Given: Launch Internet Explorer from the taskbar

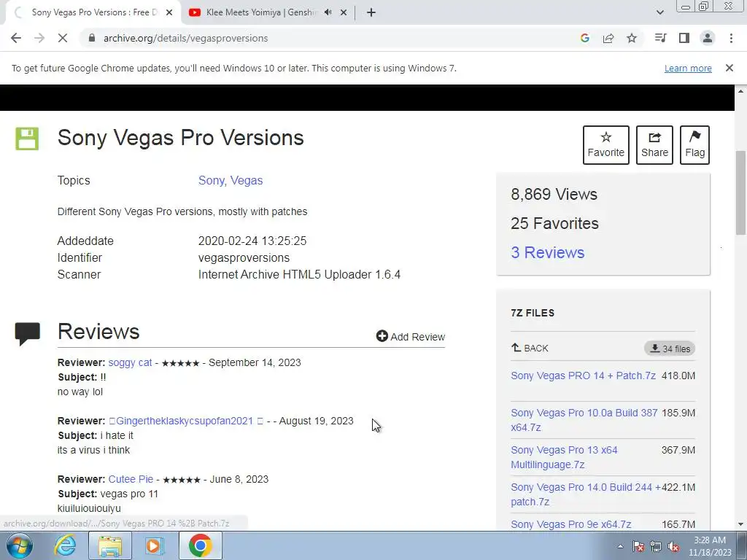Looking at the screenshot, I should coord(65,545).
